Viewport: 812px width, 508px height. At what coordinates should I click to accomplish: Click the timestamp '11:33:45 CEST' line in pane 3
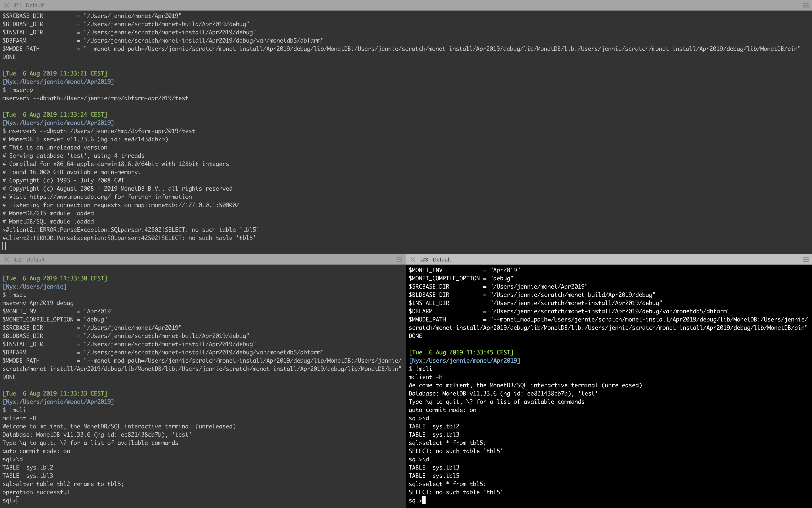(x=461, y=352)
